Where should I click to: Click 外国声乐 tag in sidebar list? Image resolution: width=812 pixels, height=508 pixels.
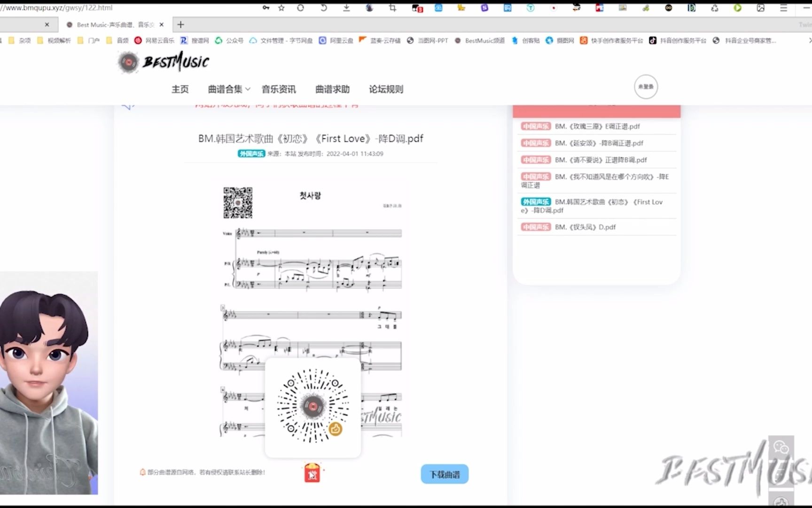536,202
